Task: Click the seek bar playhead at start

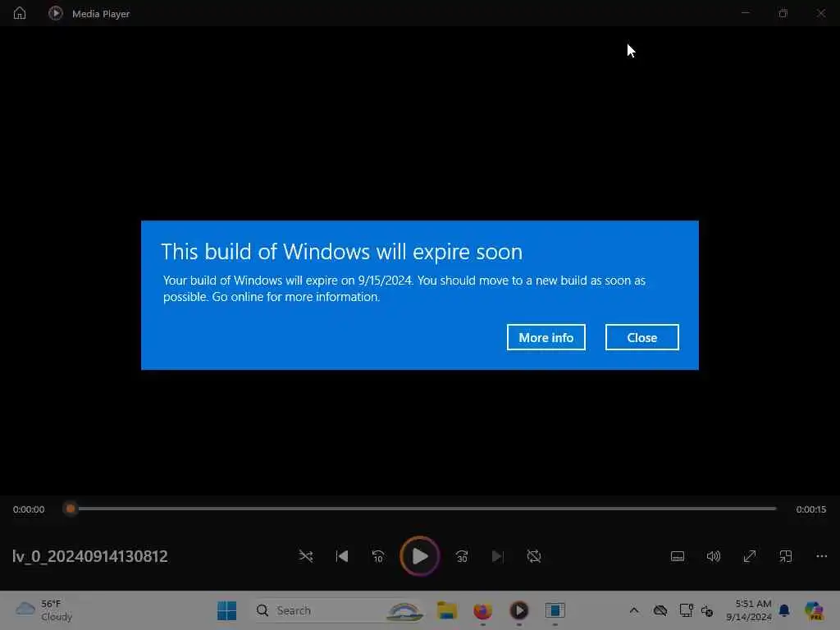Action: [x=71, y=509]
